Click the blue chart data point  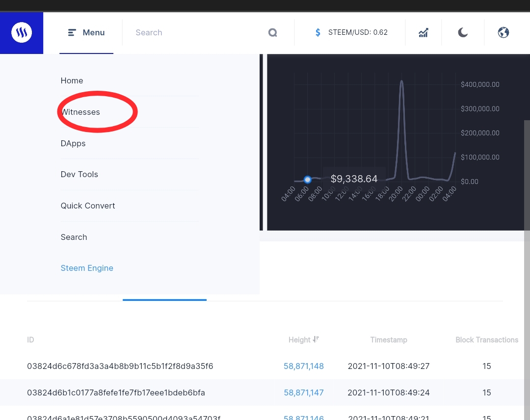307,180
